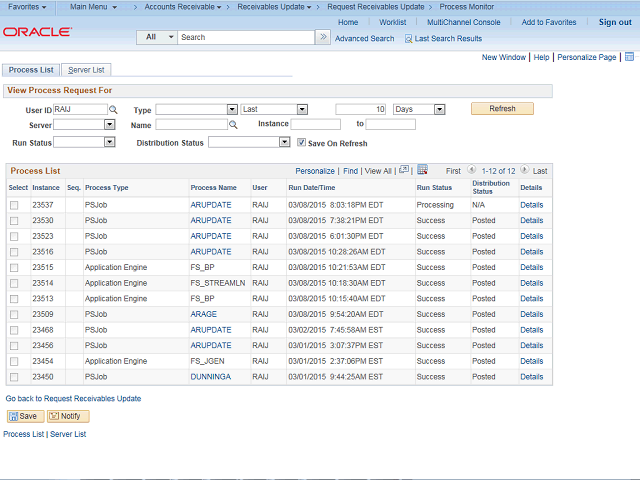Tick the checkbox for instance 23515
The width and height of the screenshot is (640, 480).
[x=14, y=267]
